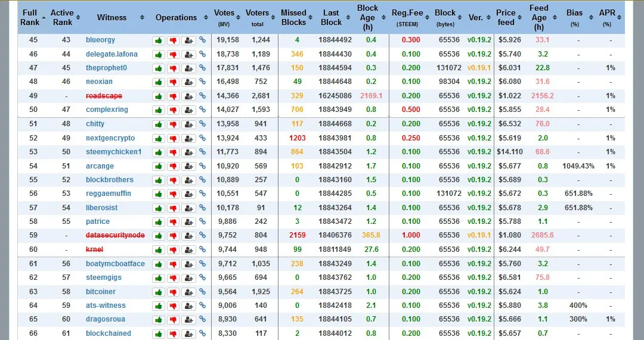The image size is (644, 340).
Task: Disapprove liberosist with thumbs-down
Action: tap(174, 208)
